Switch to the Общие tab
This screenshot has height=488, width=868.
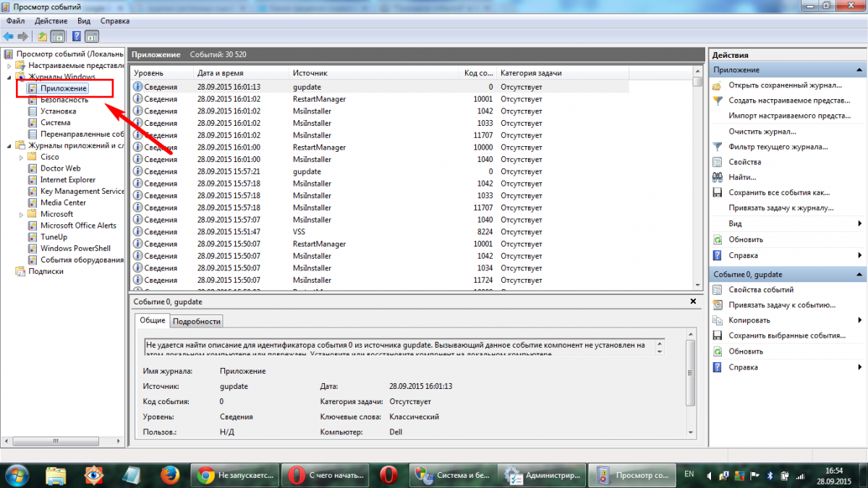[x=152, y=320]
